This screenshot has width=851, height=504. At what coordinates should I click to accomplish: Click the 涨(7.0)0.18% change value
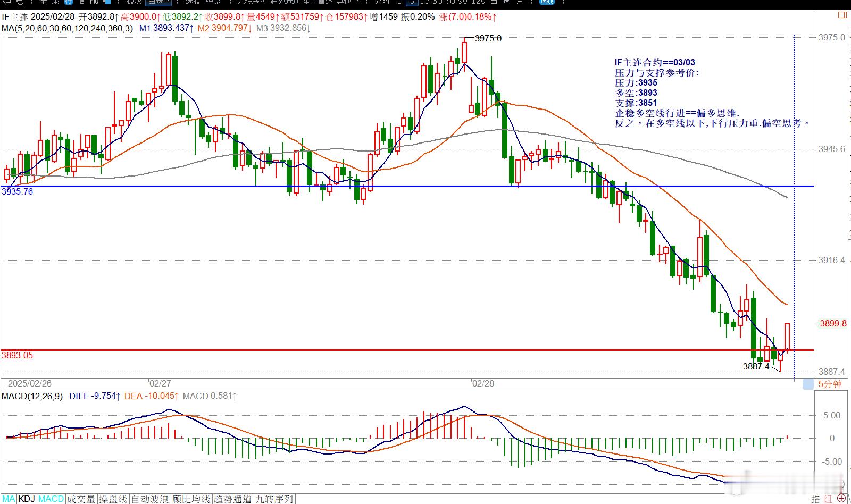pyautogui.click(x=468, y=17)
